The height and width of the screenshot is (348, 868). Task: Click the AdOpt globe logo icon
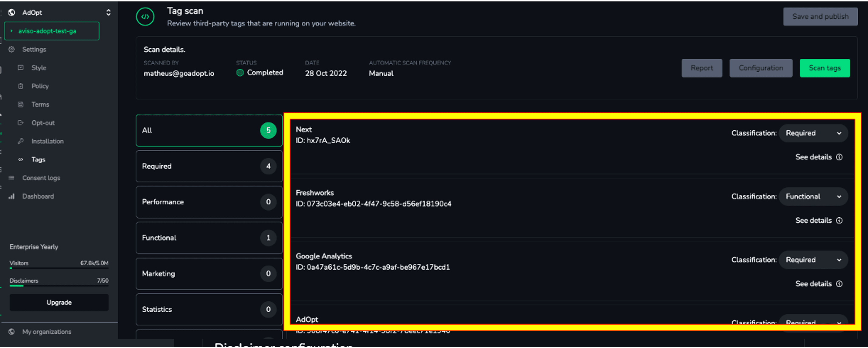pyautogui.click(x=12, y=12)
